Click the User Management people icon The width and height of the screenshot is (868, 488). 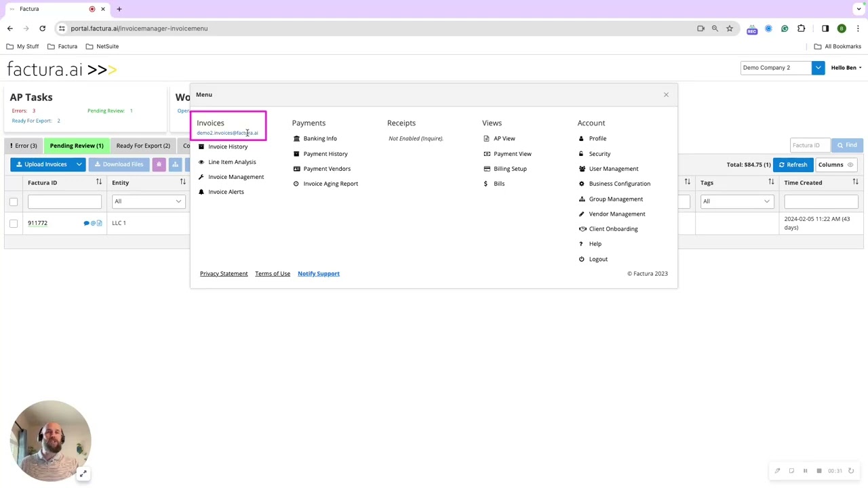582,169
